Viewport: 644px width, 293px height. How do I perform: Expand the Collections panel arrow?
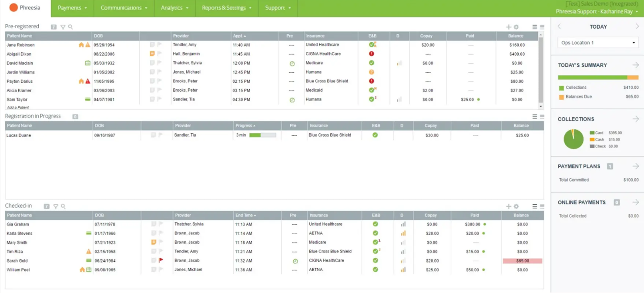pyautogui.click(x=635, y=119)
